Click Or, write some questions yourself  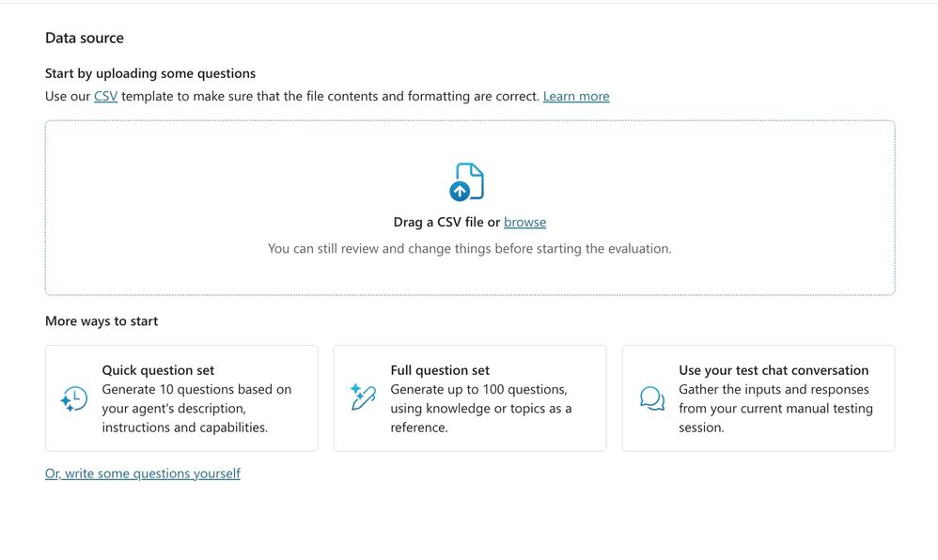[x=142, y=474]
